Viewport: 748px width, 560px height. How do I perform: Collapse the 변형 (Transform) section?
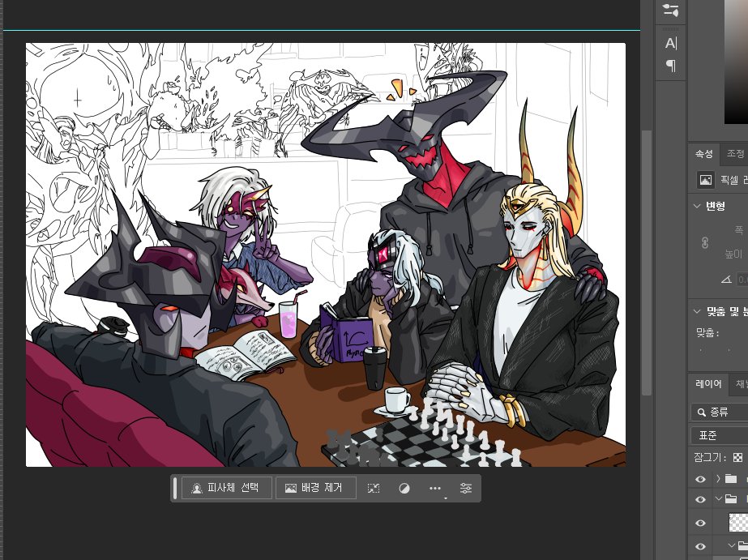click(697, 206)
